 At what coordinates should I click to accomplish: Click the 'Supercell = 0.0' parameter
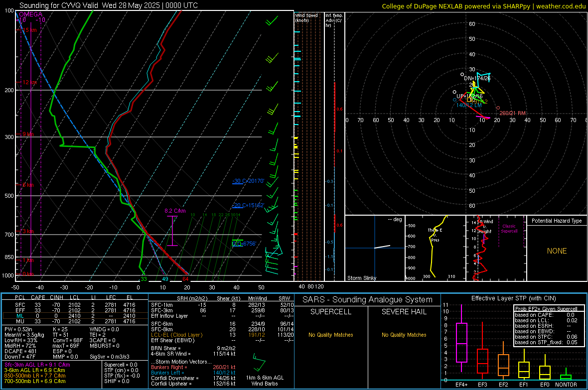click(x=121, y=365)
